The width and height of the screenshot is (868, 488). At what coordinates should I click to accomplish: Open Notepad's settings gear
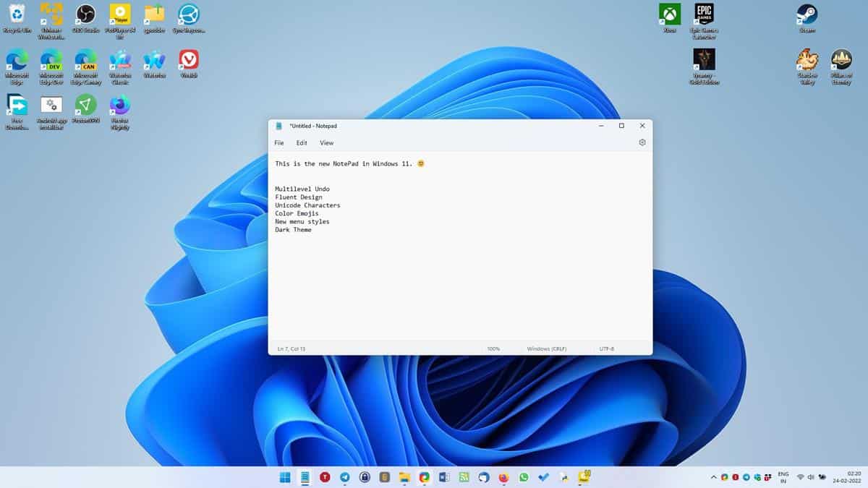coord(642,142)
